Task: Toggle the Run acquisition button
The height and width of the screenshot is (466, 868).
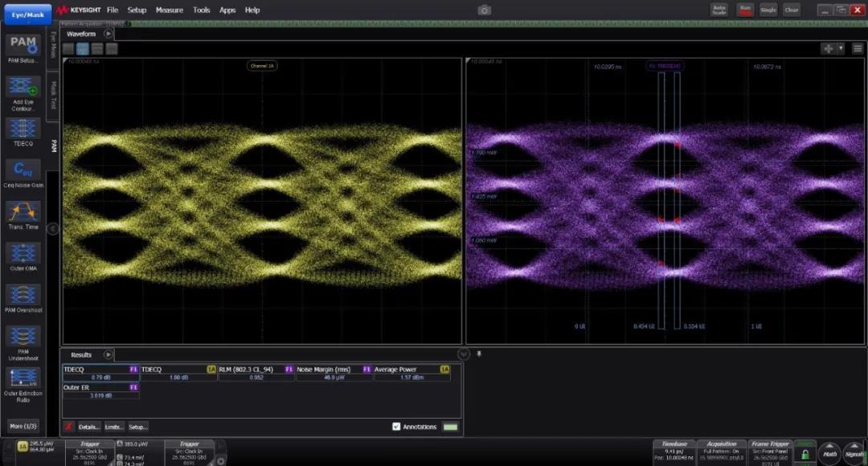Action: pyautogui.click(x=745, y=10)
